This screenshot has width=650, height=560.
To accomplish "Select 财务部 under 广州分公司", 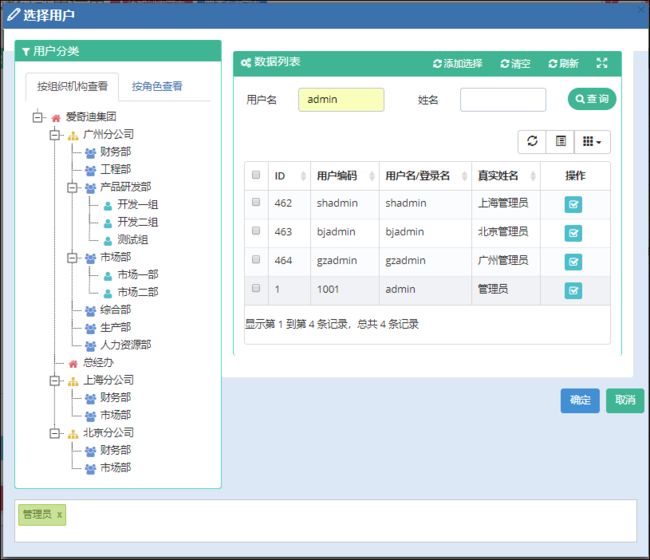I will 116,152.
